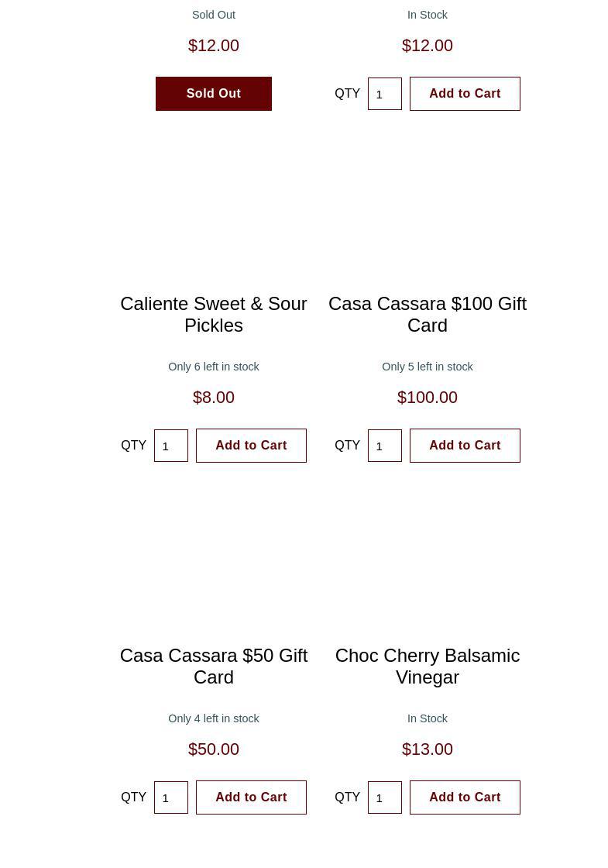
Task: Click the $100.00 gift card price
Action: click(427, 398)
